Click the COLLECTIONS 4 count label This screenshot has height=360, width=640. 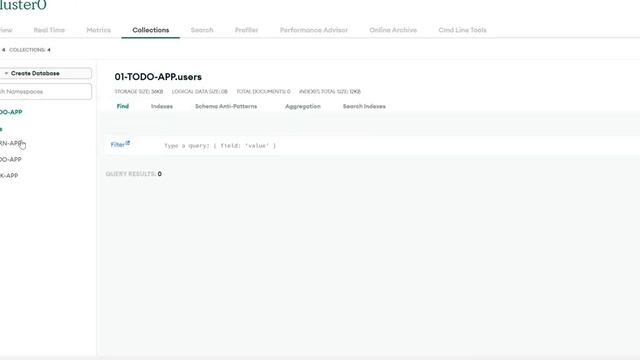pos(30,50)
